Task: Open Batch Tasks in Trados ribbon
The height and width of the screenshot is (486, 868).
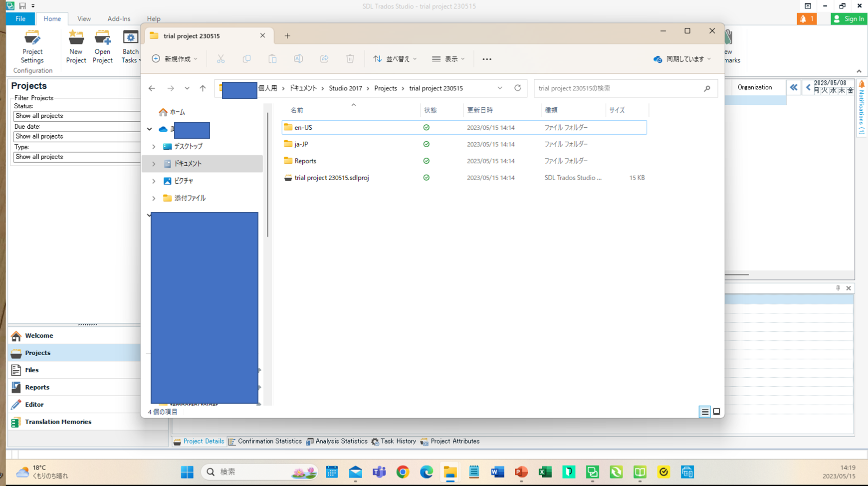Action: tap(130, 47)
